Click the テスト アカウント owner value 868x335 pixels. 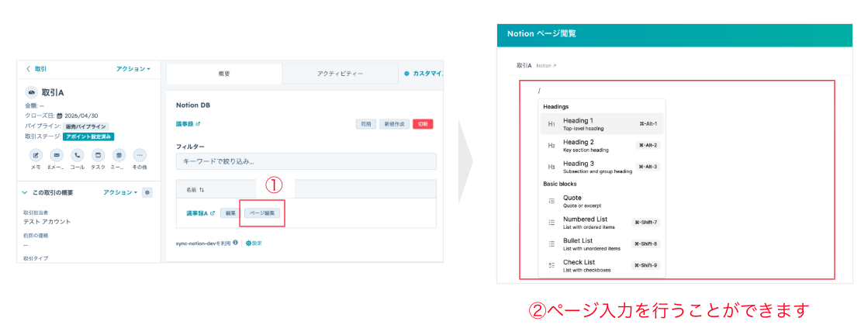(x=47, y=222)
